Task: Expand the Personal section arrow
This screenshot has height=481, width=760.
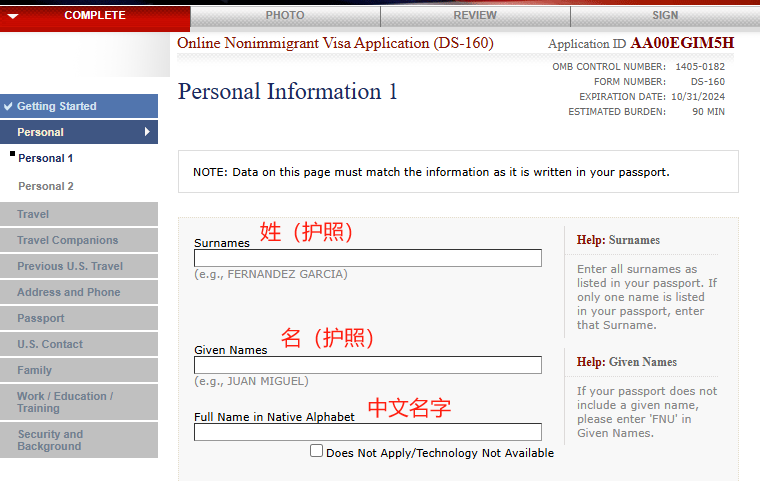Action: click(147, 132)
